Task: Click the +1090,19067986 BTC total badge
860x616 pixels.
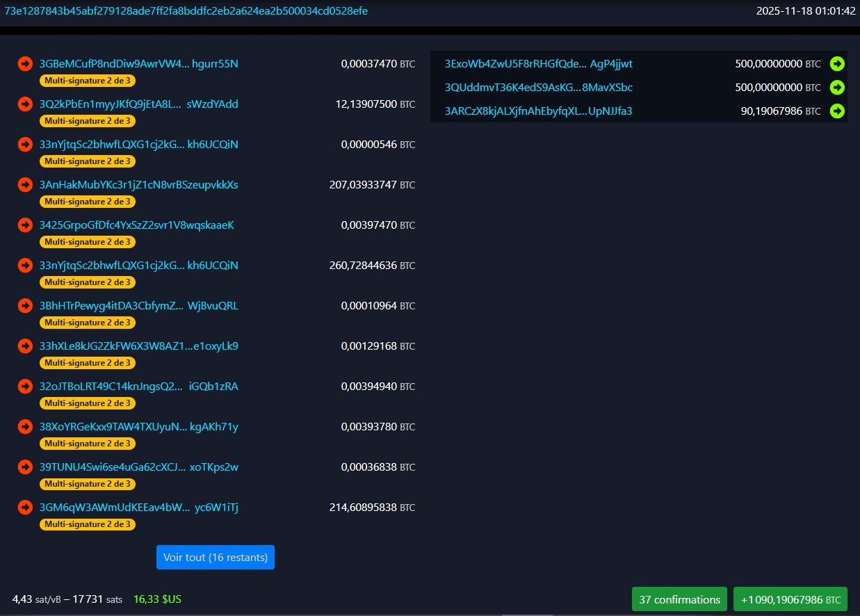Action: [x=790, y=599]
